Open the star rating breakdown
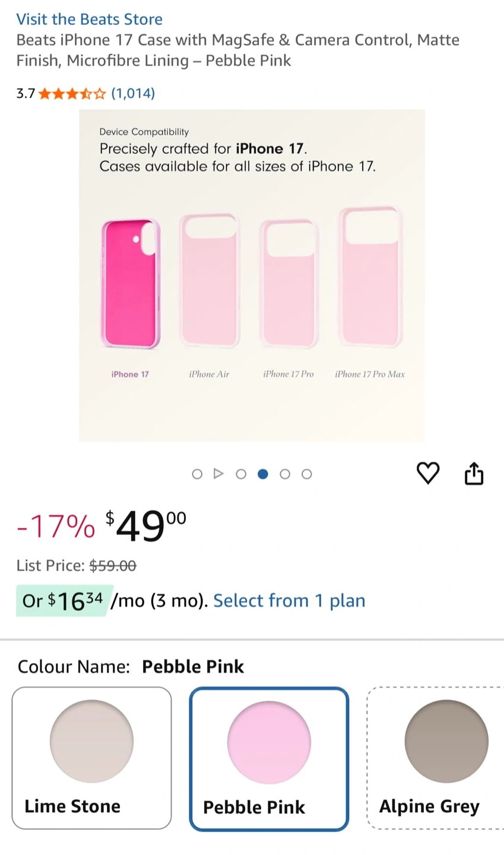 (72, 93)
